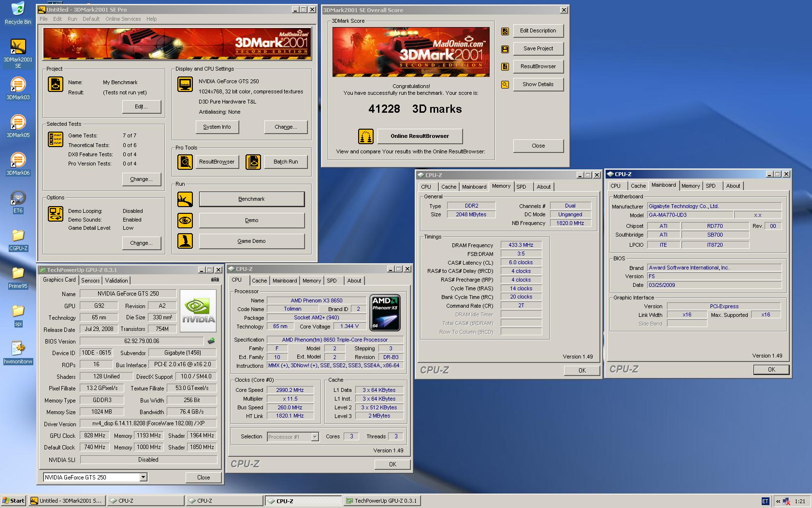Switch to SPD tab in CPU-Z Memory window
Image resolution: width=812 pixels, height=508 pixels.
[521, 187]
